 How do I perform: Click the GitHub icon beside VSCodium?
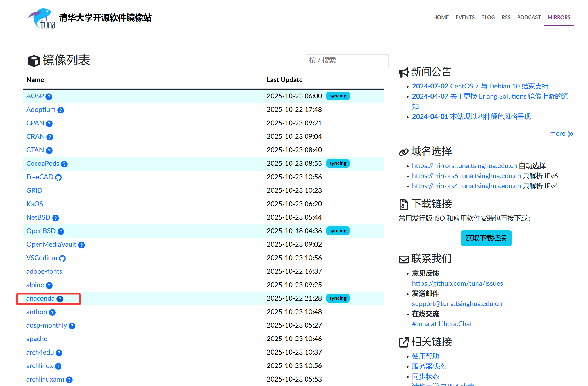coord(62,258)
